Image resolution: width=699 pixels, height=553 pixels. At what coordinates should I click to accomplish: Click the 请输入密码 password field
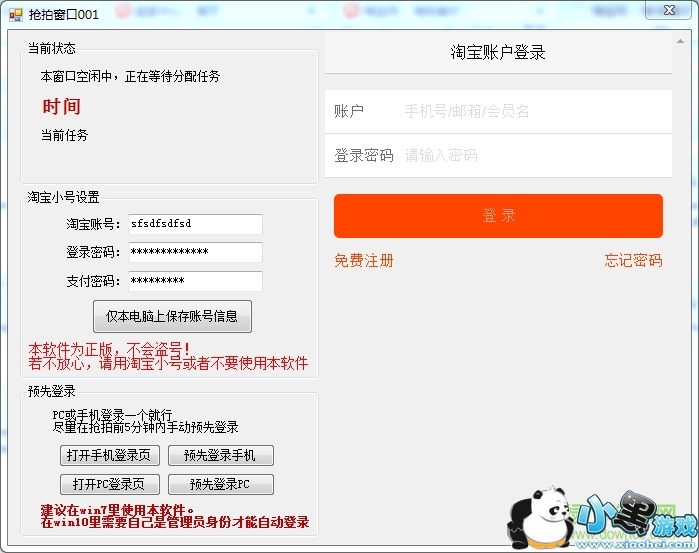pos(498,156)
